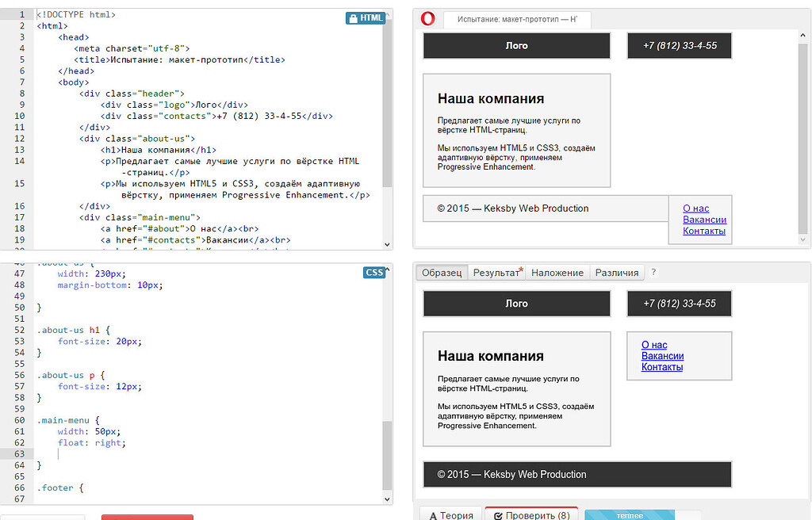The image size is (812, 520).
Task: Switch to the Образец tab
Action: coord(442,273)
